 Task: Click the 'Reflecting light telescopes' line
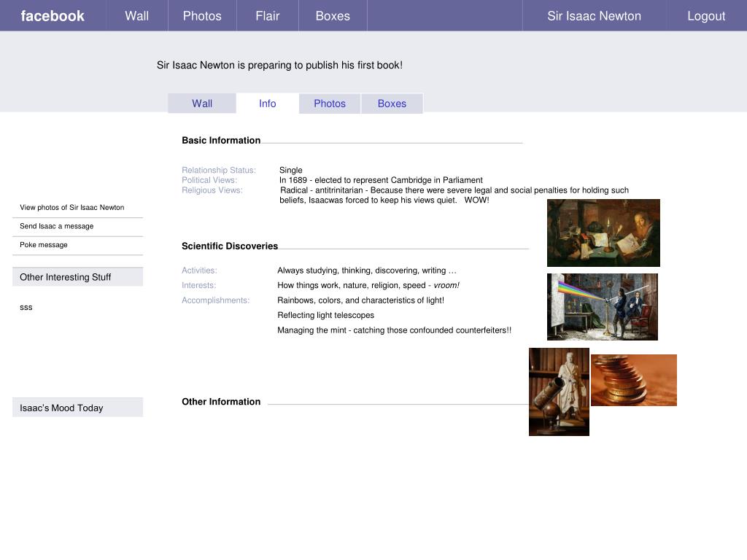coord(326,315)
